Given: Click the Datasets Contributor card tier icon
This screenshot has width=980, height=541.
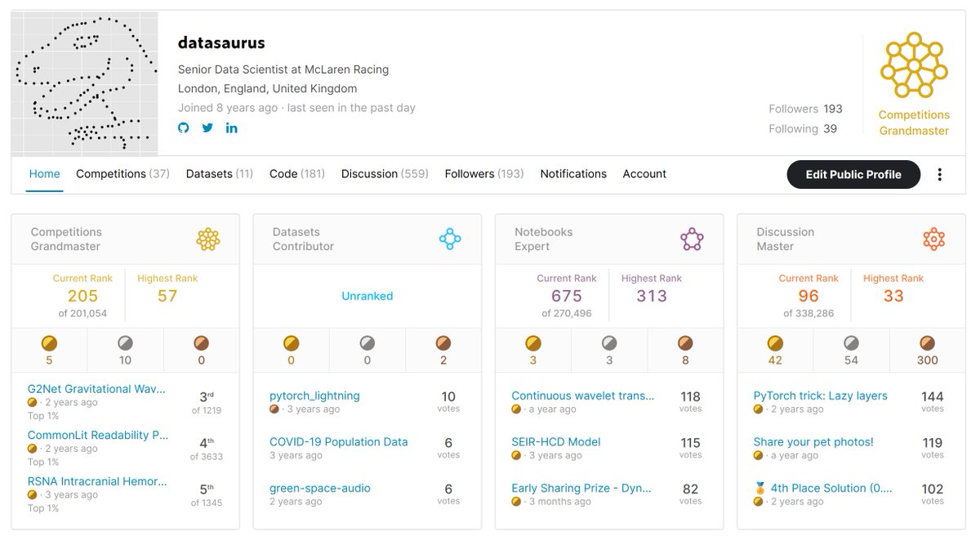Looking at the screenshot, I should 450,239.
